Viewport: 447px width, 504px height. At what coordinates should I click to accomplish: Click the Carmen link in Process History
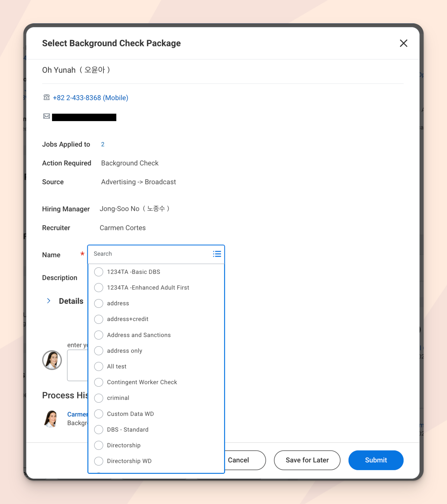78,414
